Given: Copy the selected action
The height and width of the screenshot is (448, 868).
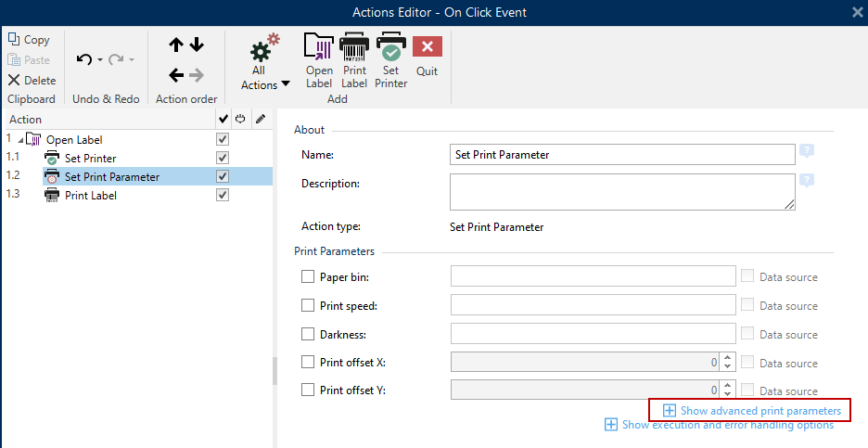Looking at the screenshot, I should (x=29, y=40).
